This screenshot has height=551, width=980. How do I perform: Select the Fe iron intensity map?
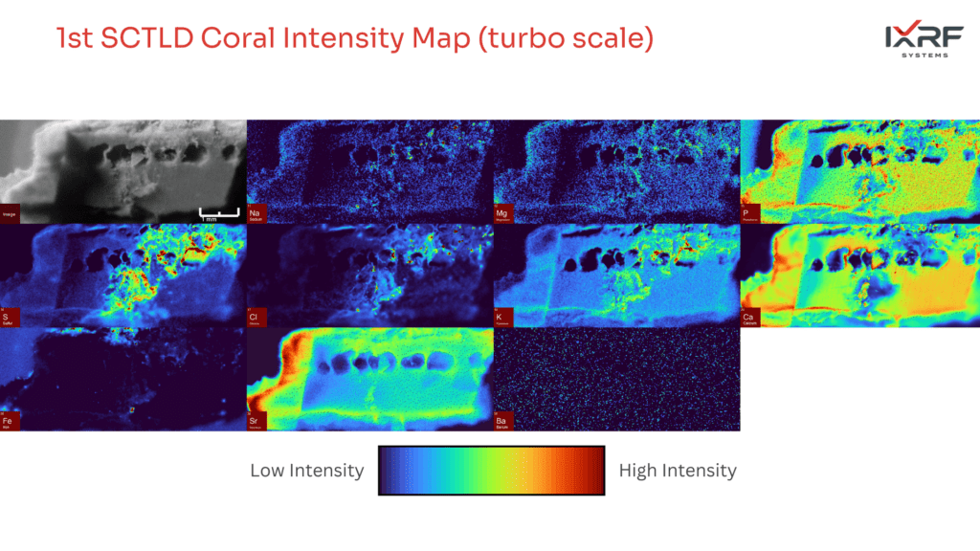(123, 379)
